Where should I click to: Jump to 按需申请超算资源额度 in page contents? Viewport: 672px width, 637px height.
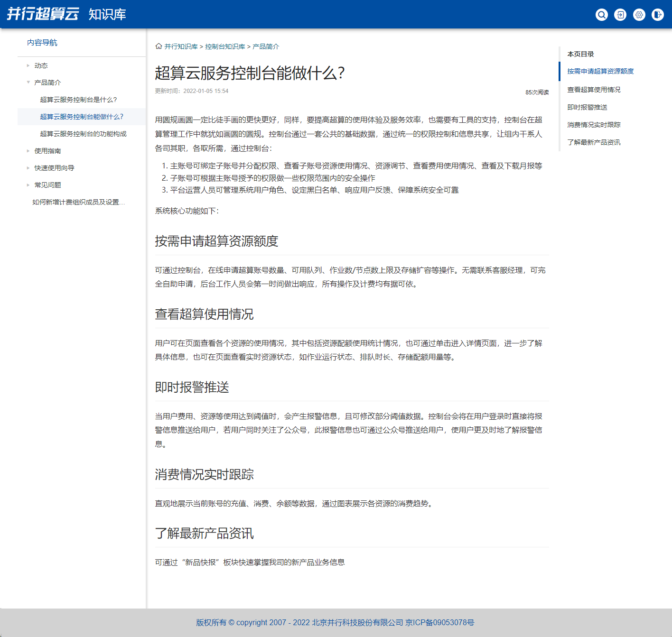pyautogui.click(x=600, y=71)
